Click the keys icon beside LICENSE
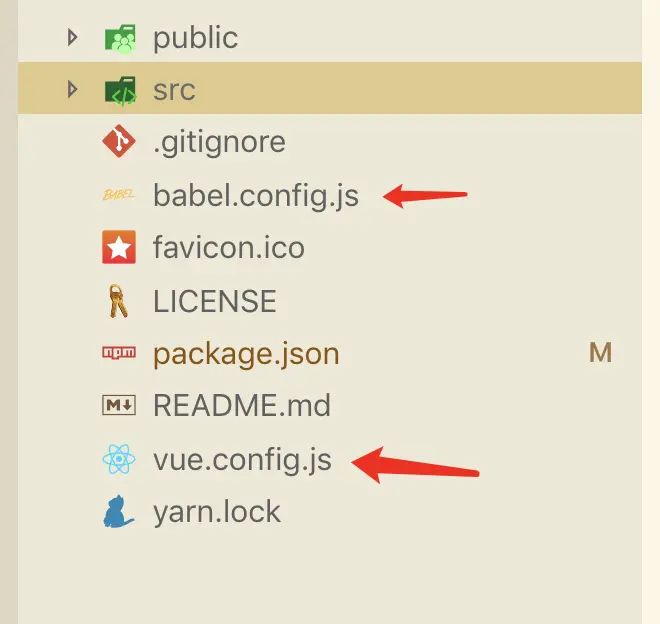Screen dimensions: 660x624 click(x=119, y=300)
